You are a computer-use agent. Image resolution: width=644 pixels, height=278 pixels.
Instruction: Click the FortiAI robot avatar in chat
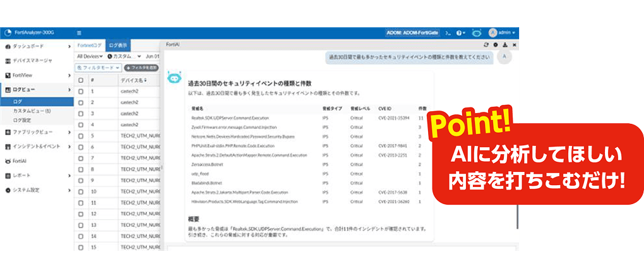click(174, 77)
